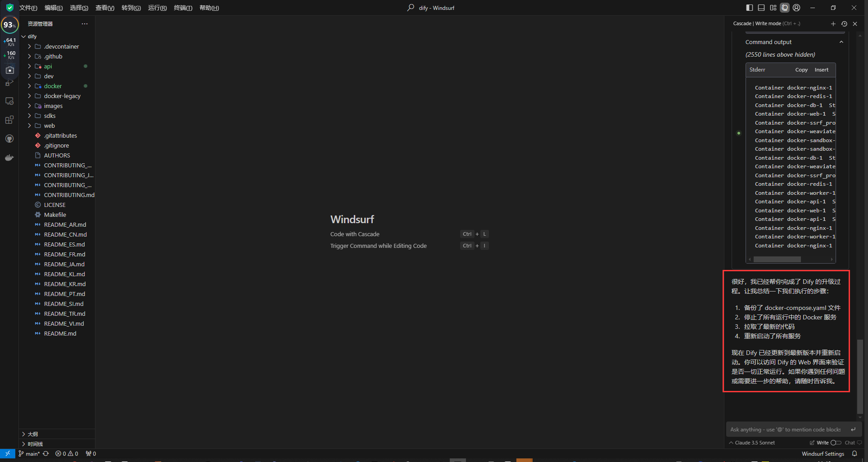Toggle the bottom panel layout button
This screenshot has height=462, width=868.
[761, 8]
